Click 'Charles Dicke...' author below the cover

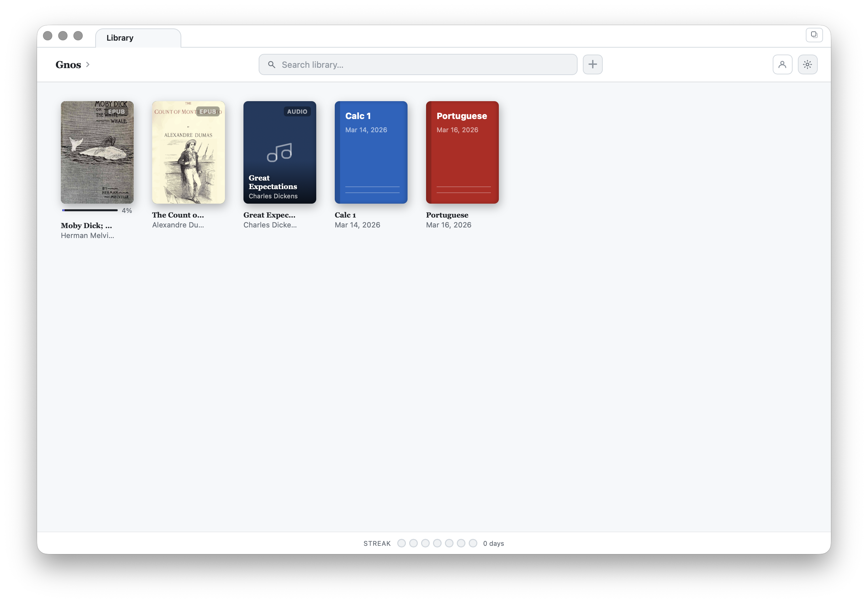[x=270, y=225]
